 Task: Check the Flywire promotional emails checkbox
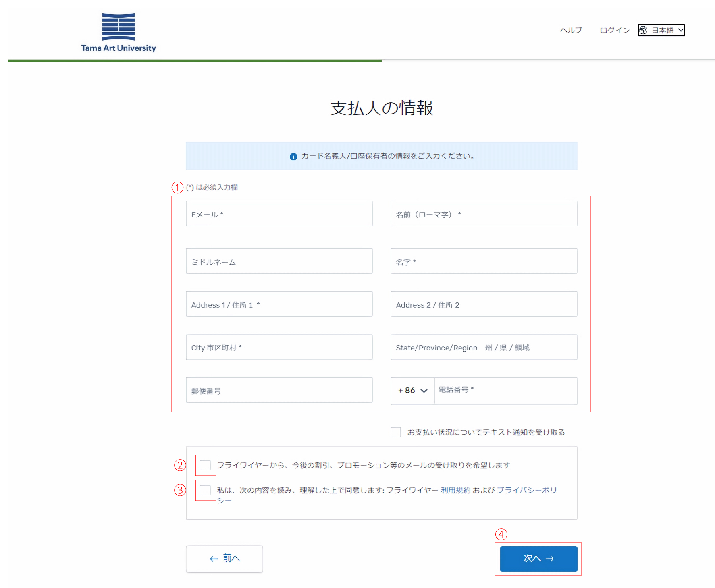coord(205,465)
